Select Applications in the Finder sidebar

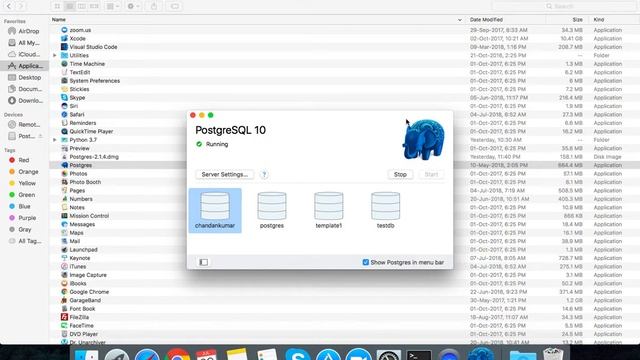point(24,65)
